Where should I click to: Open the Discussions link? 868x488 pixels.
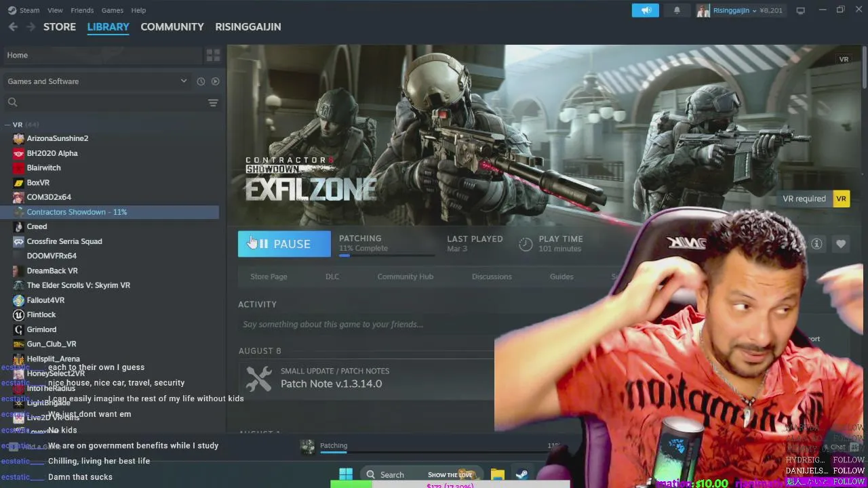(492, 277)
